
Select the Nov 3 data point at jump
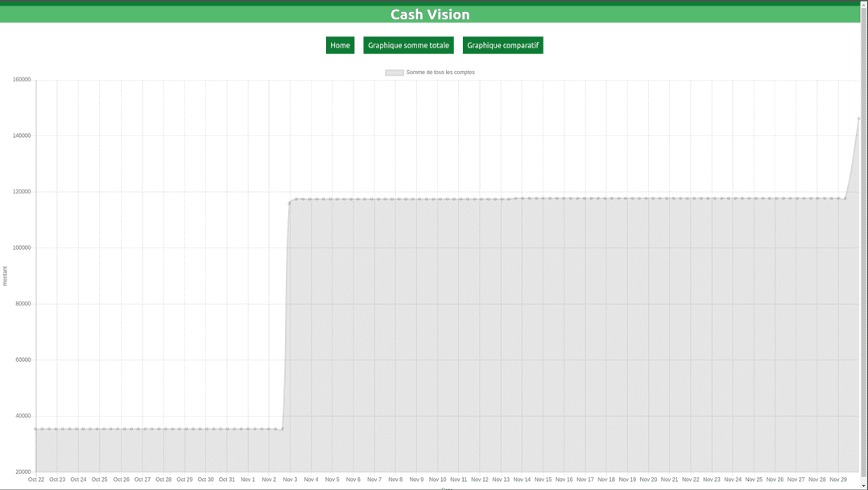(290, 203)
